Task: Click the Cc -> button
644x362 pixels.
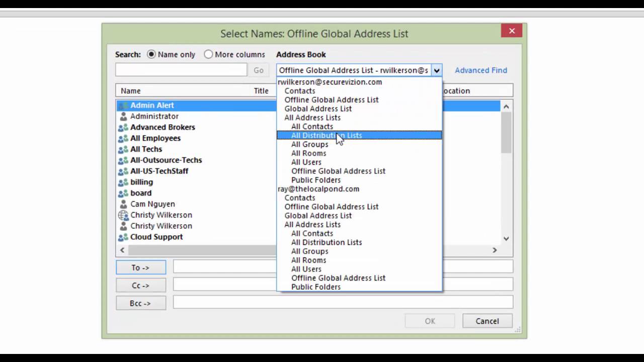Action: click(141, 285)
